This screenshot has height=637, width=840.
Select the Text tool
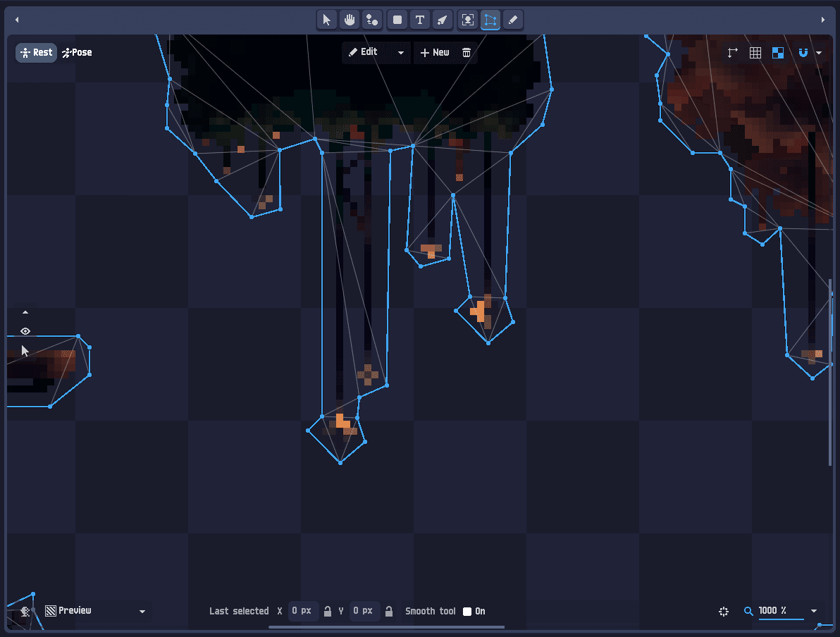click(420, 20)
